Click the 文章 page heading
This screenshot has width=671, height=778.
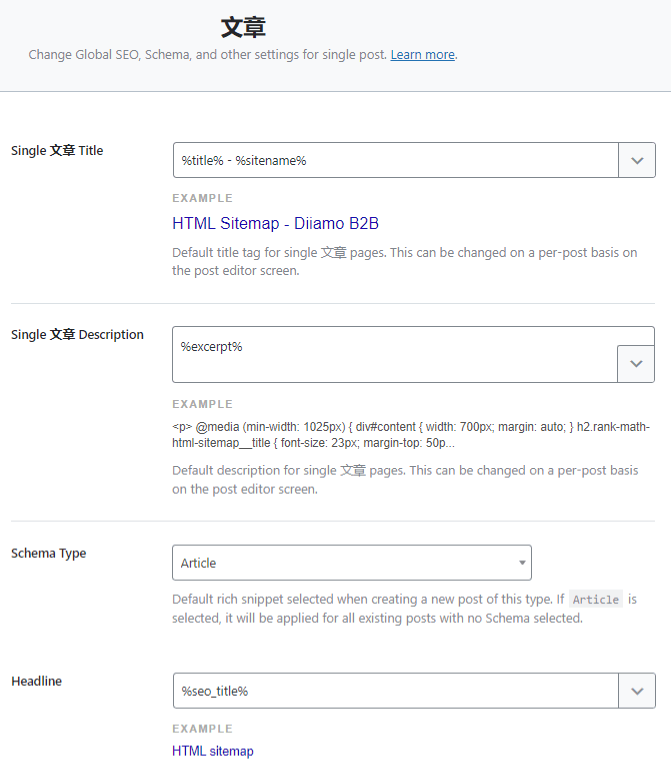[x=243, y=26]
